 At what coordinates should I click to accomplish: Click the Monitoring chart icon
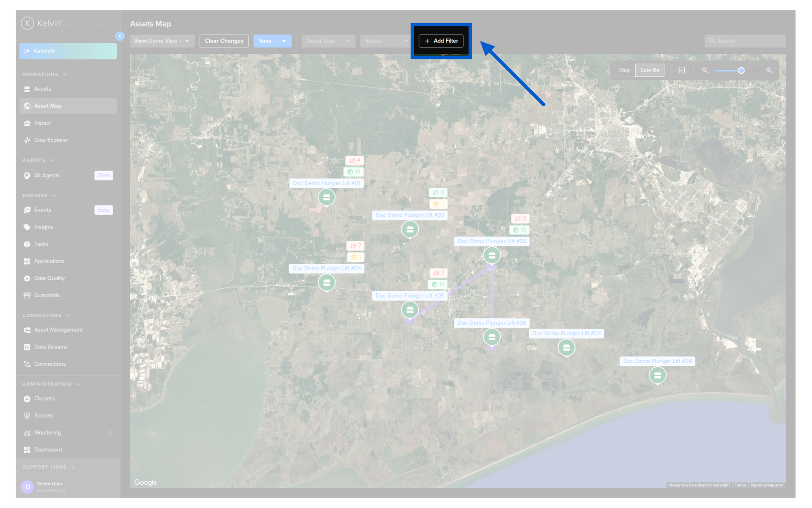pos(27,433)
